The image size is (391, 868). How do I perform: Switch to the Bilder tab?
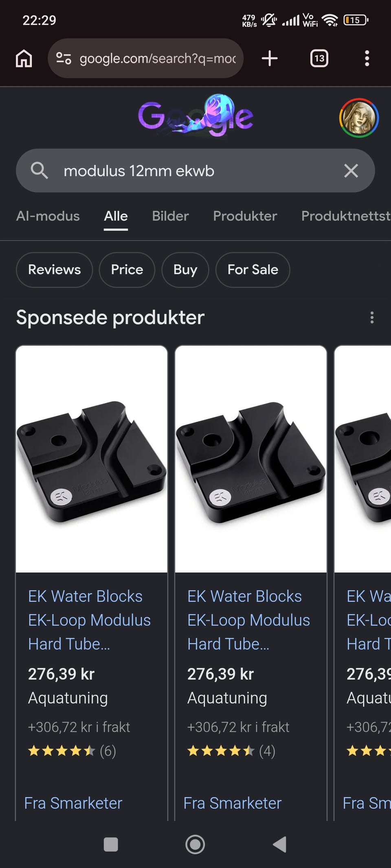click(170, 216)
